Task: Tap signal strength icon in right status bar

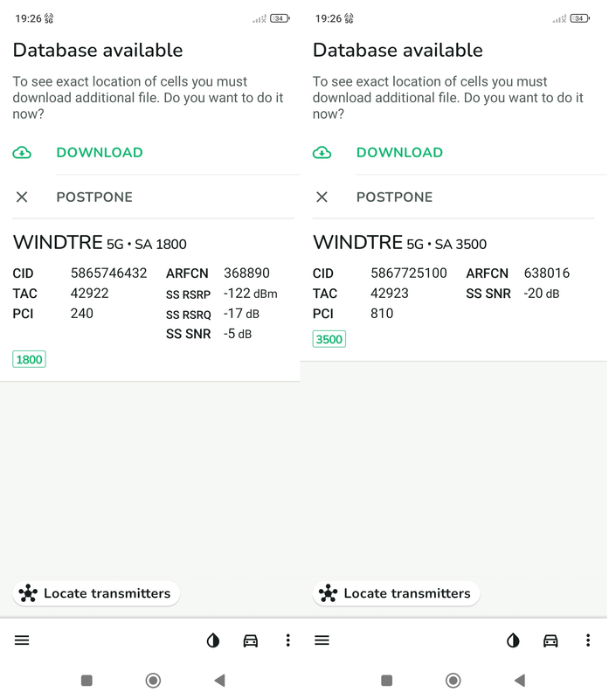Action: (x=559, y=18)
